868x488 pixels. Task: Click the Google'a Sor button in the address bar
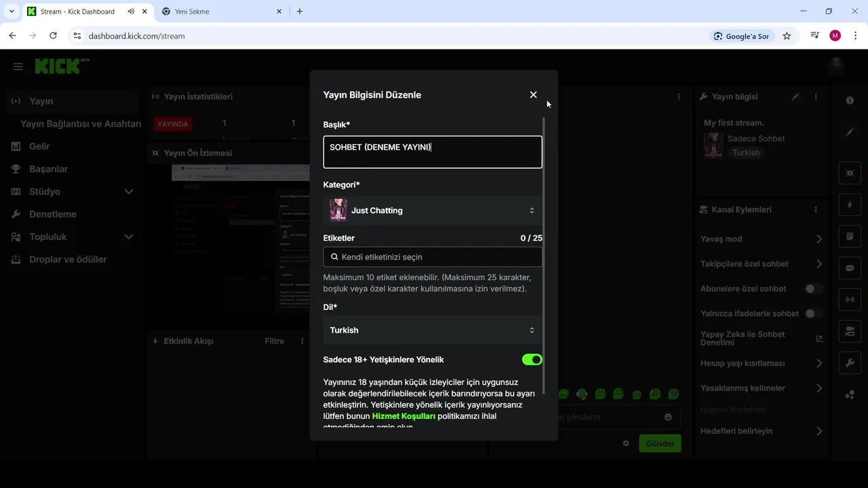pyautogui.click(x=741, y=36)
